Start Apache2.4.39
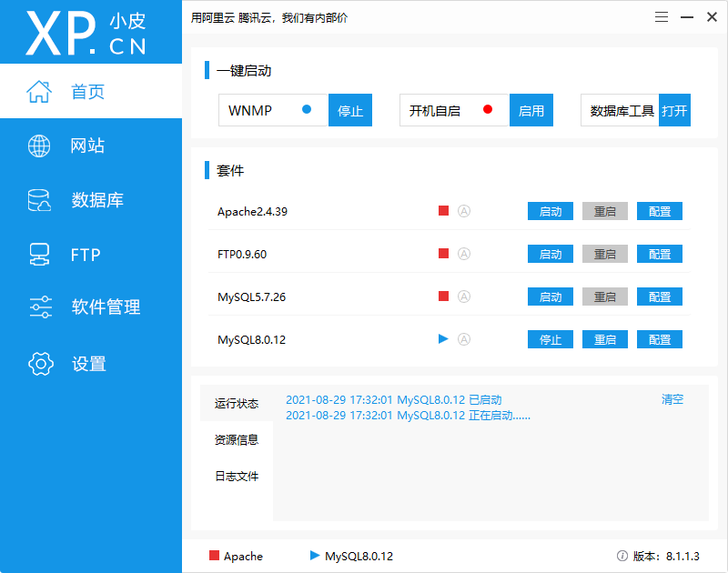This screenshot has width=728, height=573. click(551, 211)
